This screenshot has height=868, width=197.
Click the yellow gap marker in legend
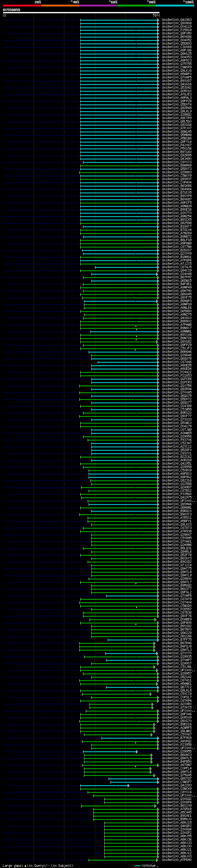(25, 865)
